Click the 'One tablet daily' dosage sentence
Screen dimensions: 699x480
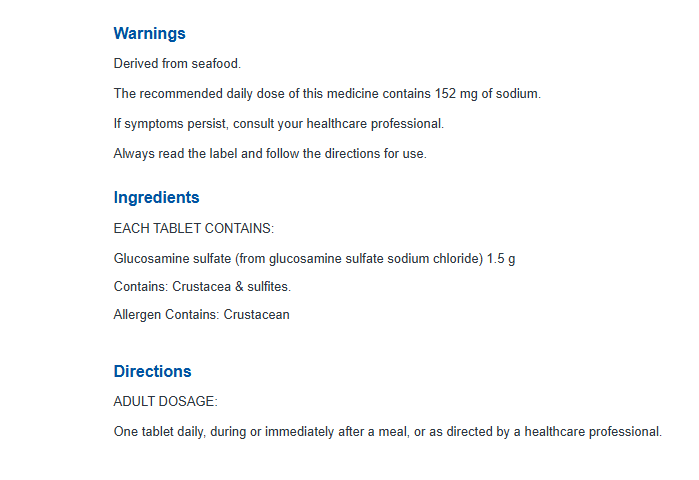click(x=388, y=431)
